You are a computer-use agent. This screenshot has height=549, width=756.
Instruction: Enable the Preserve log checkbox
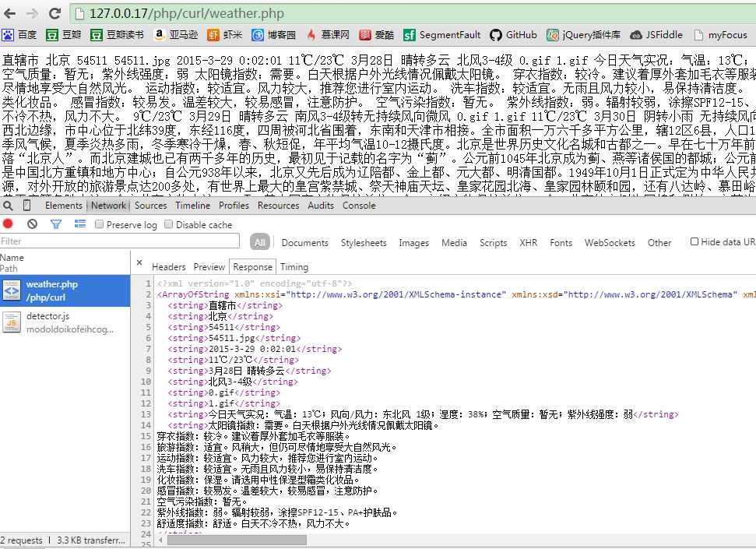tap(100, 224)
